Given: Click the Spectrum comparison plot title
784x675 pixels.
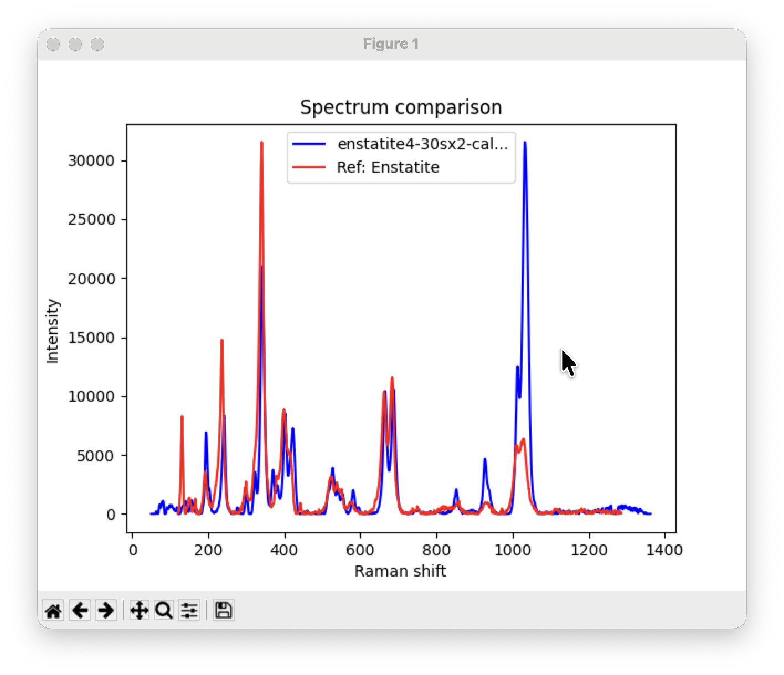Looking at the screenshot, I should 401,107.
